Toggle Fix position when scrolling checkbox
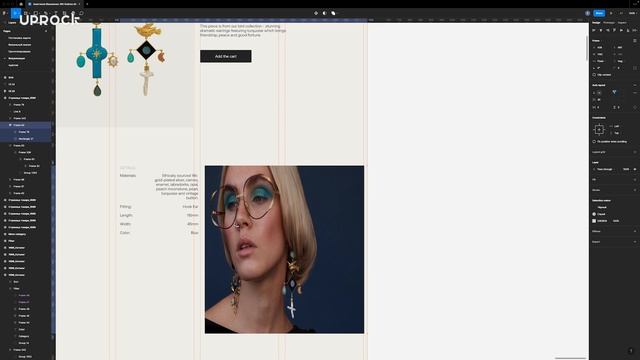 pyautogui.click(x=594, y=141)
